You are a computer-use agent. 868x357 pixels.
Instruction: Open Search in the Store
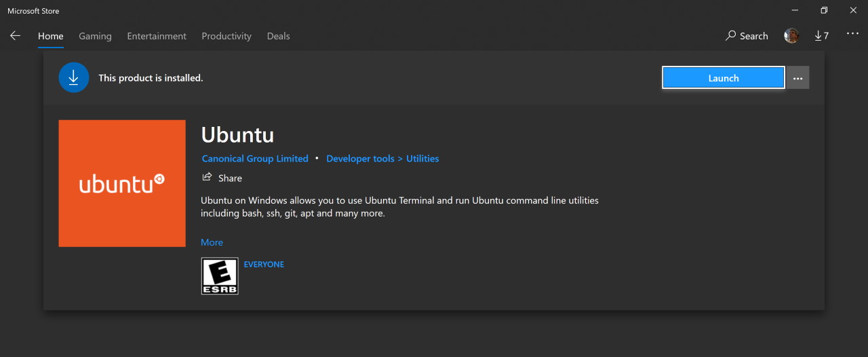[747, 36]
